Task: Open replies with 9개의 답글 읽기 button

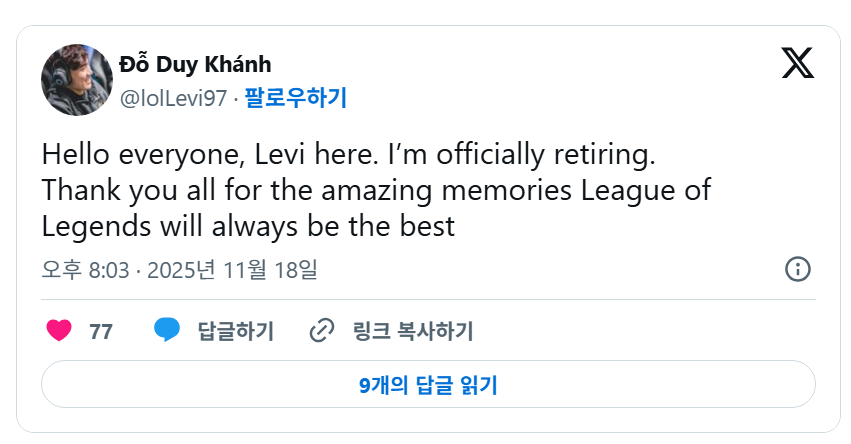Action: 428,384
